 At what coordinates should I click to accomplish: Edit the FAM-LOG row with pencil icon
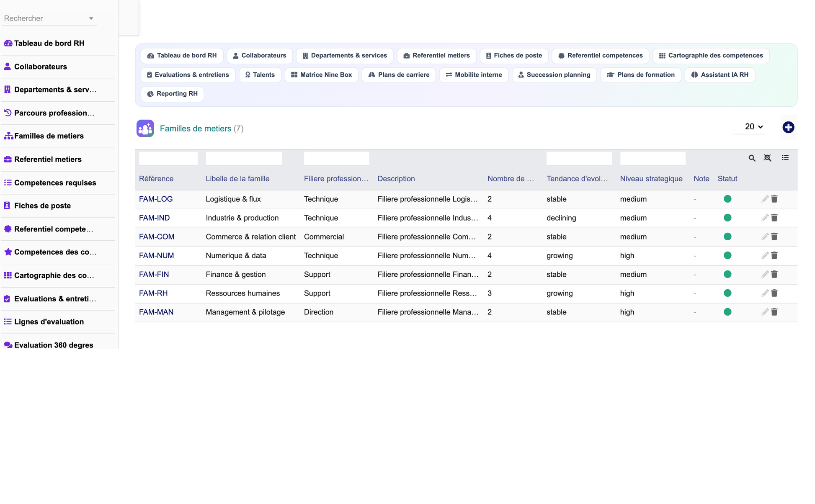tap(765, 199)
